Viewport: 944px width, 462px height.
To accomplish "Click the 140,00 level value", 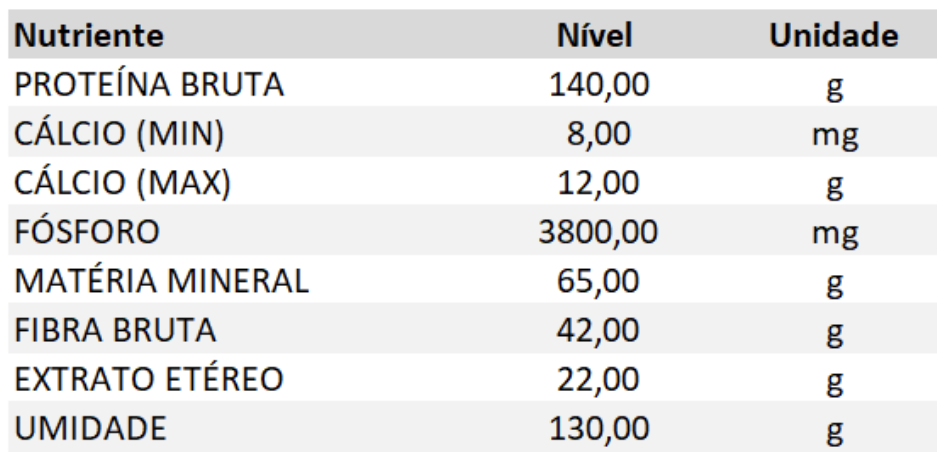I will [x=599, y=86].
